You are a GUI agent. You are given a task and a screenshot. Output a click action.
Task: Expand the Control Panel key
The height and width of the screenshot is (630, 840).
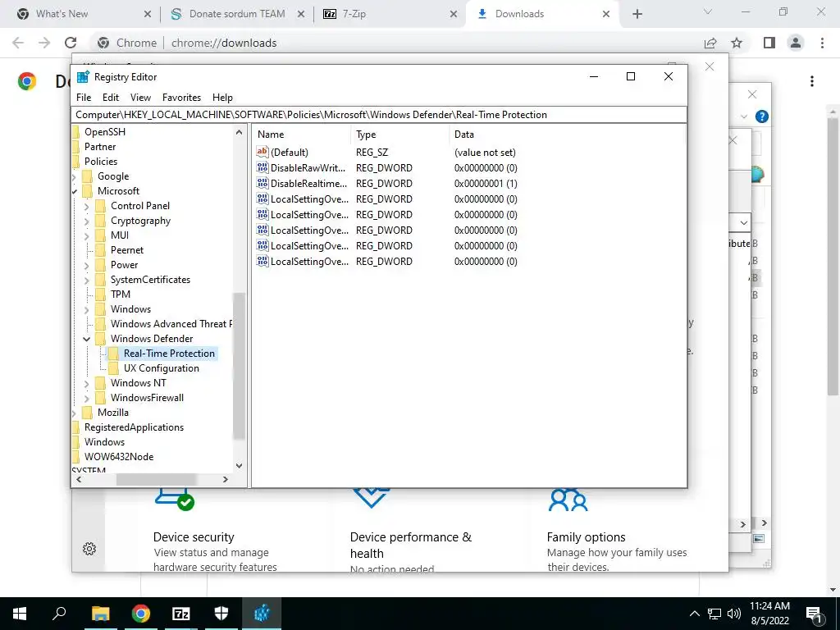[86, 206]
